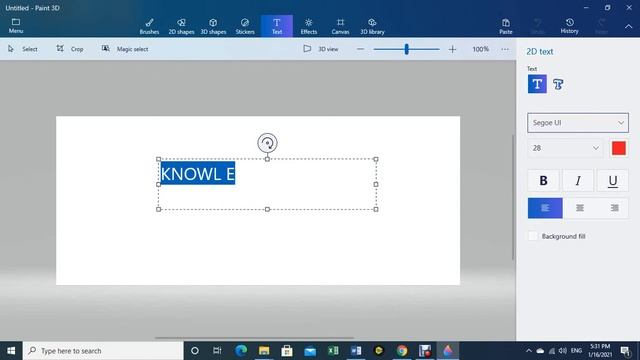
Task: Click the rotation handle above the text box
Action: tap(267, 143)
